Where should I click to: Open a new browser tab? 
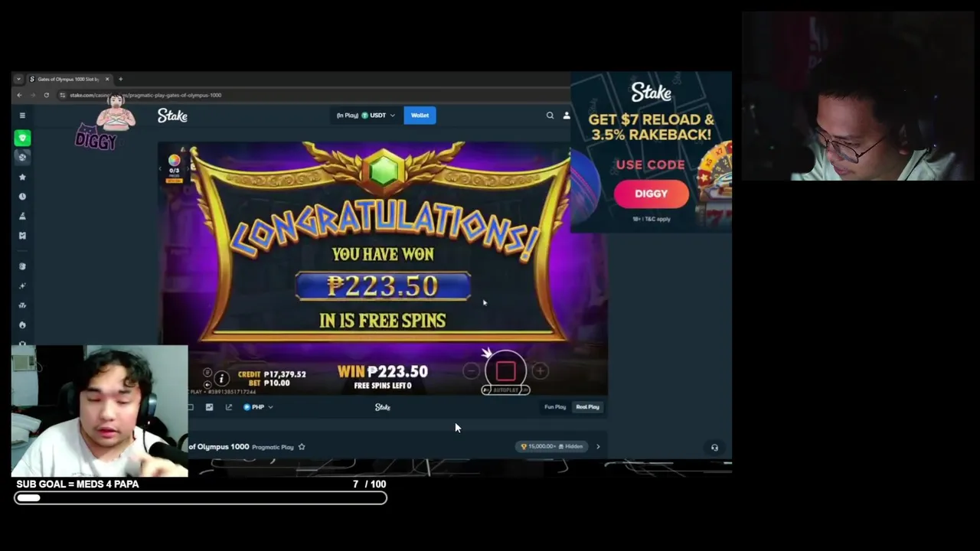pyautogui.click(x=120, y=79)
